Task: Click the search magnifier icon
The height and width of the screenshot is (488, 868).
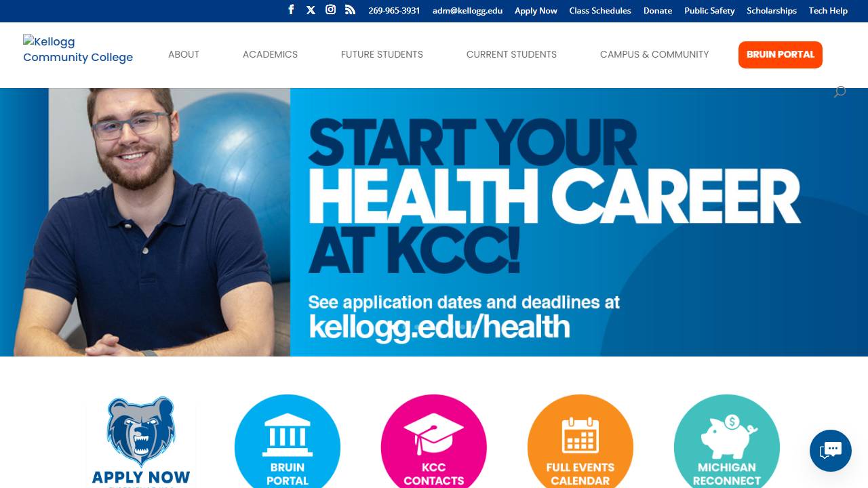Action: click(x=840, y=91)
